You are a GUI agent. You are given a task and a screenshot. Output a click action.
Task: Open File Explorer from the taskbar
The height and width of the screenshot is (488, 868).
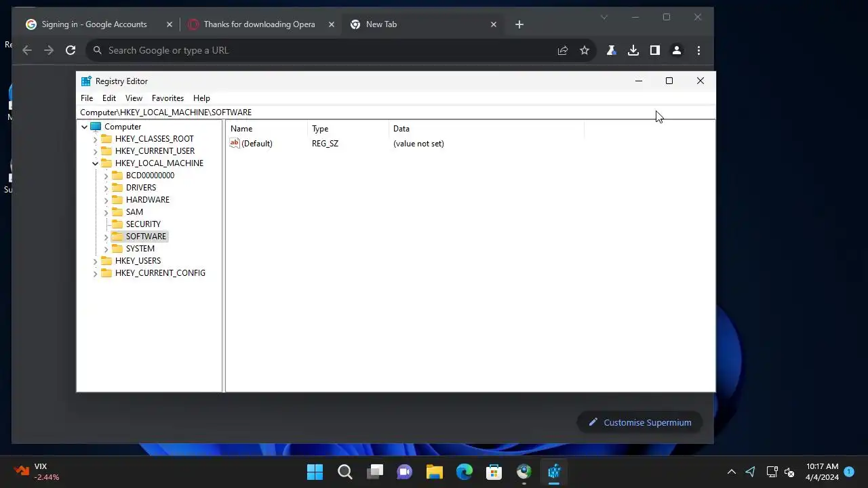435,472
